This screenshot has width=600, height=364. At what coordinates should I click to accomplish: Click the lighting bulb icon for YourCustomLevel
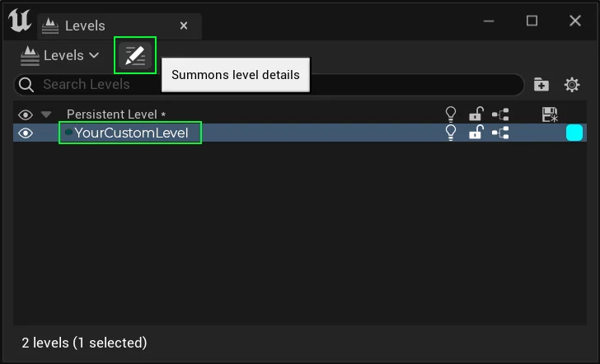451,133
